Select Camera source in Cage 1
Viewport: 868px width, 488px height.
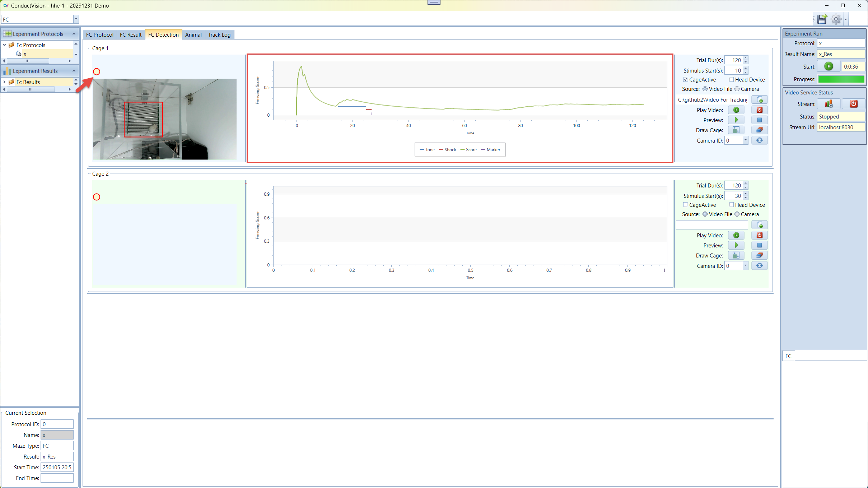pos(737,89)
